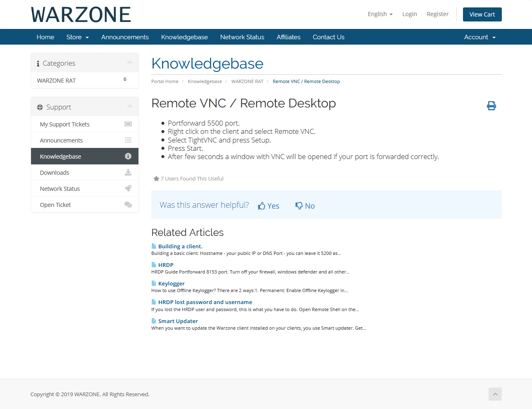Expand the Store menu dropdown
The height and width of the screenshot is (409, 532).
(77, 37)
